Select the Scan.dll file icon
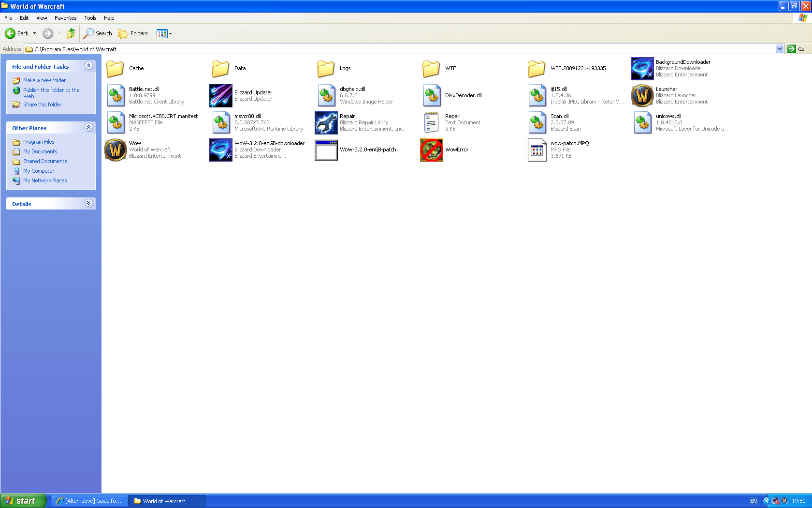The image size is (812, 508). click(x=537, y=123)
